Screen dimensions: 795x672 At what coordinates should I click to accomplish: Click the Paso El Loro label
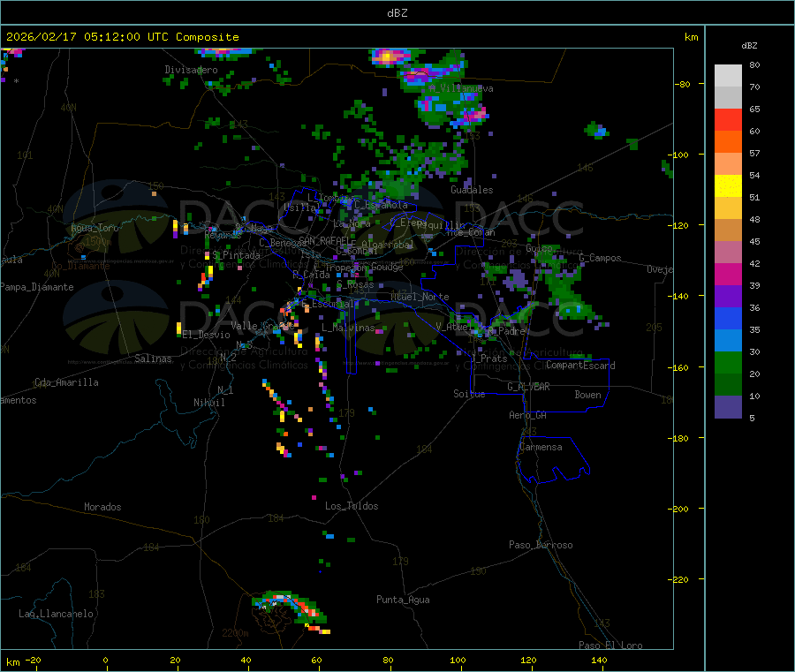pyautogui.click(x=610, y=646)
